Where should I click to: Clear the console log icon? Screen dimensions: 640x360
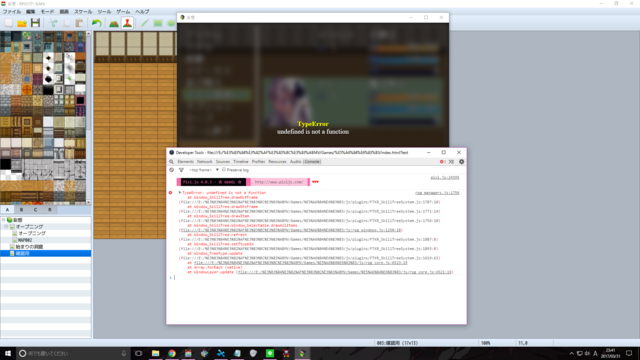tap(171, 170)
